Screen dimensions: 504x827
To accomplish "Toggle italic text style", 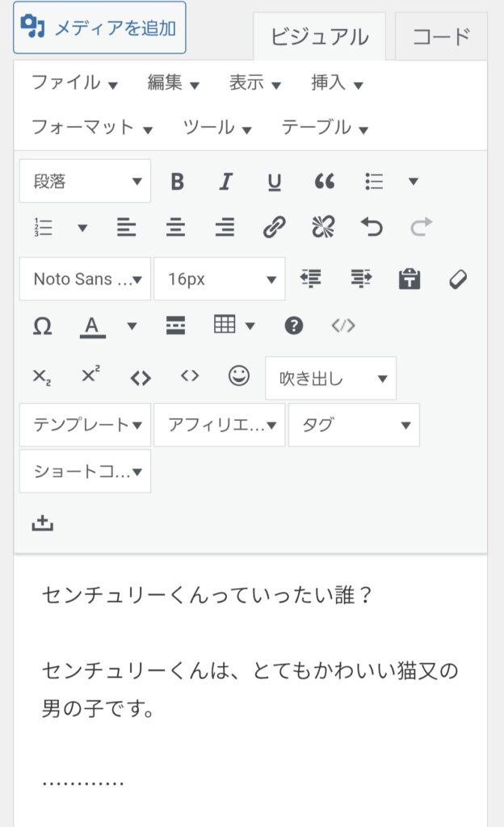I will (x=226, y=182).
